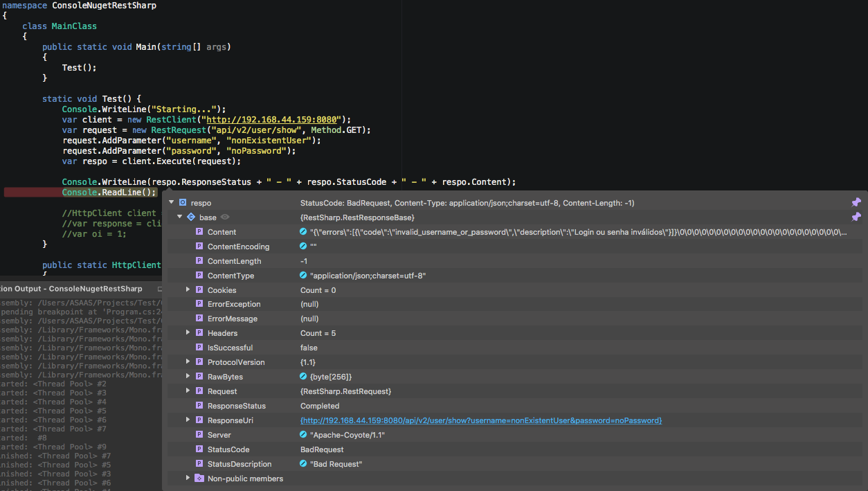Click the property icon for ErrorMessage
The width and height of the screenshot is (868, 491).
tap(199, 319)
